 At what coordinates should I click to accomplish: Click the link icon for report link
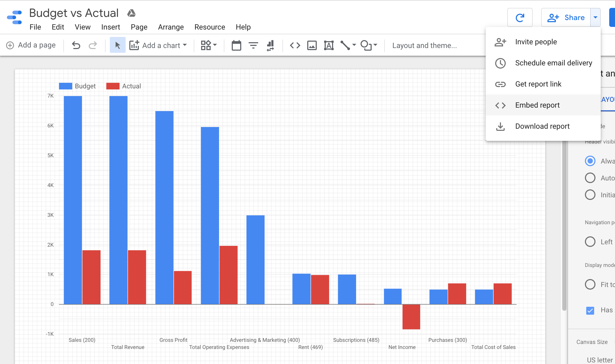500,84
